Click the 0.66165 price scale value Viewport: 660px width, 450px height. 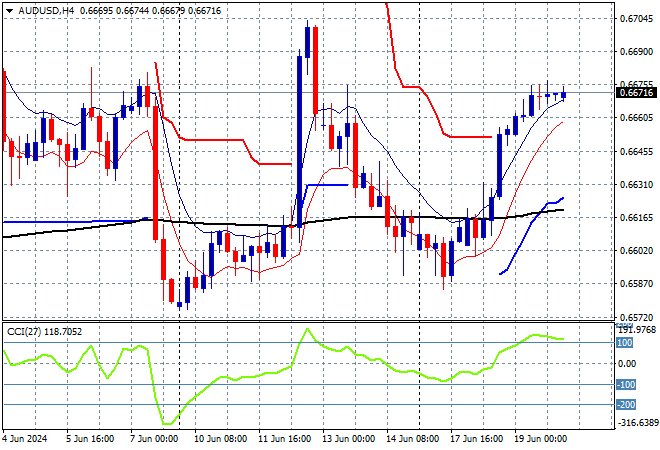click(636, 218)
